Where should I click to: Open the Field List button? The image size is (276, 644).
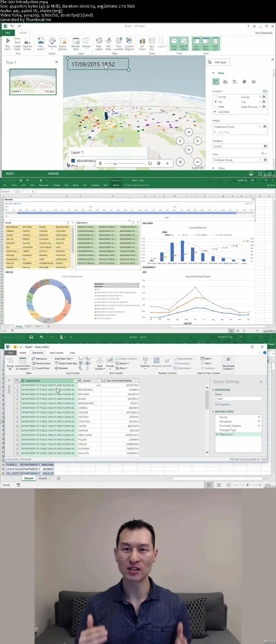tap(215, 44)
